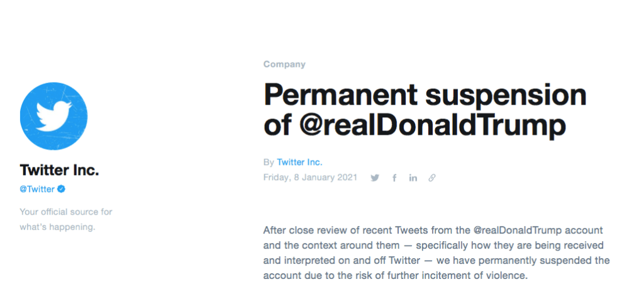Click 'incitement of violence' phrase ending paragraph
The height and width of the screenshot is (294, 644).
point(485,276)
